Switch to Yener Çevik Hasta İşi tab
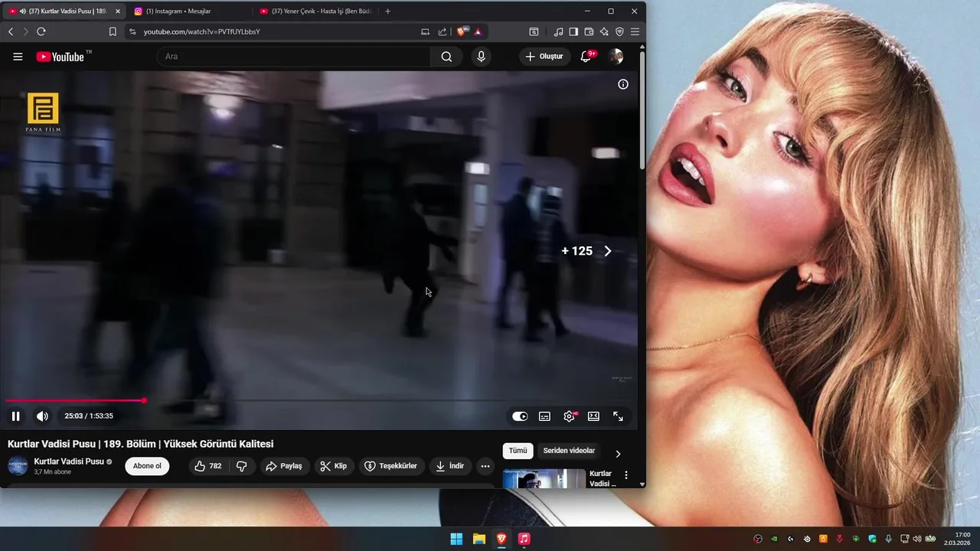Viewport: 980px width, 551px height. (316, 11)
